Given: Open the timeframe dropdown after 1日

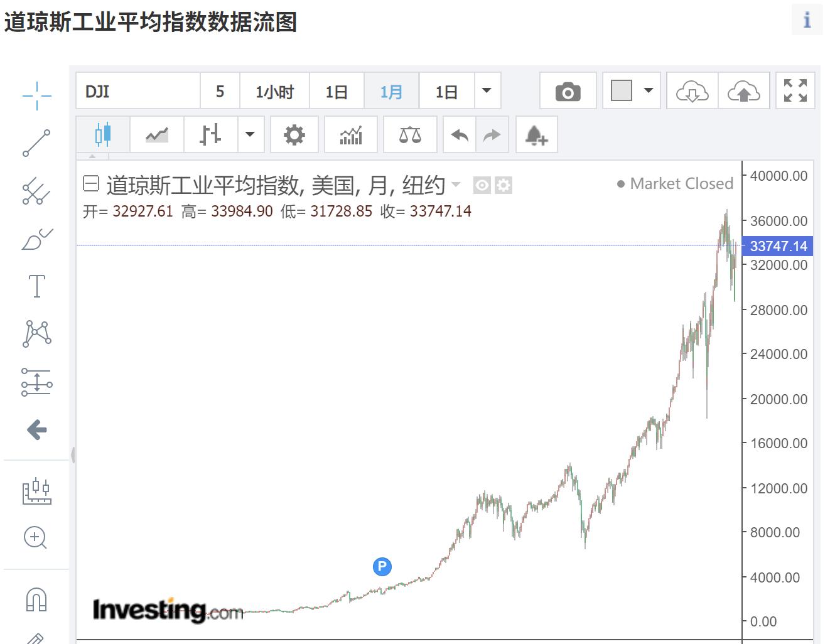Looking at the screenshot, I should tap(487, 91).
